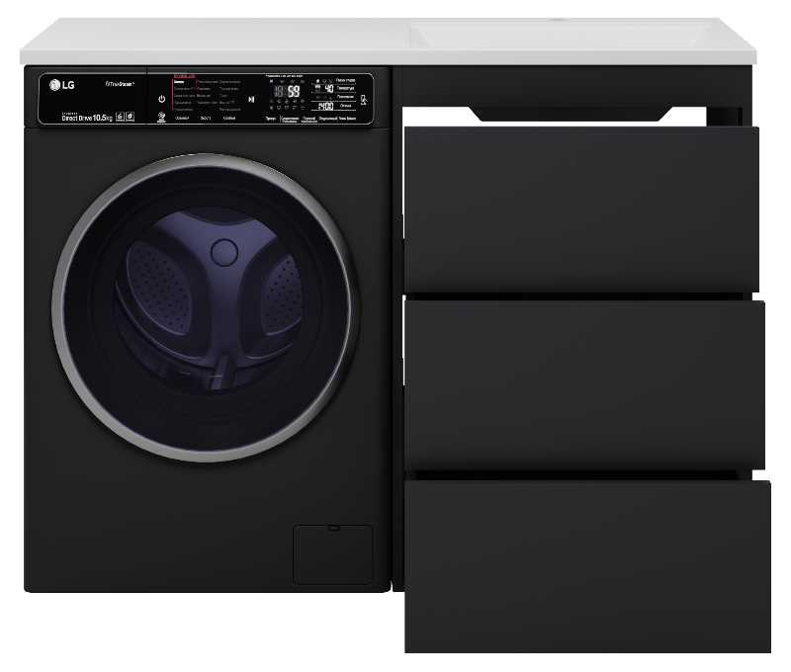
Task: Click the inverter badge beside the 10.5kg label
Action: [120, 116]
